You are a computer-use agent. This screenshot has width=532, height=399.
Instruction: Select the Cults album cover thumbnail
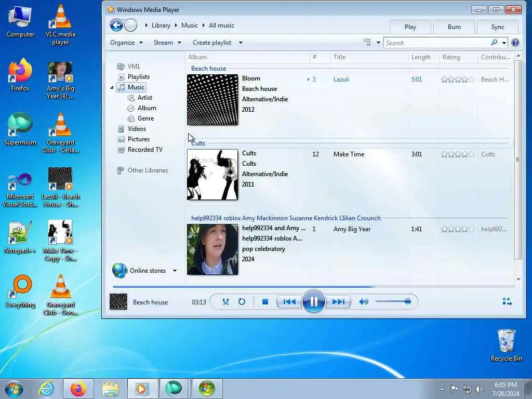click(212, 175)
